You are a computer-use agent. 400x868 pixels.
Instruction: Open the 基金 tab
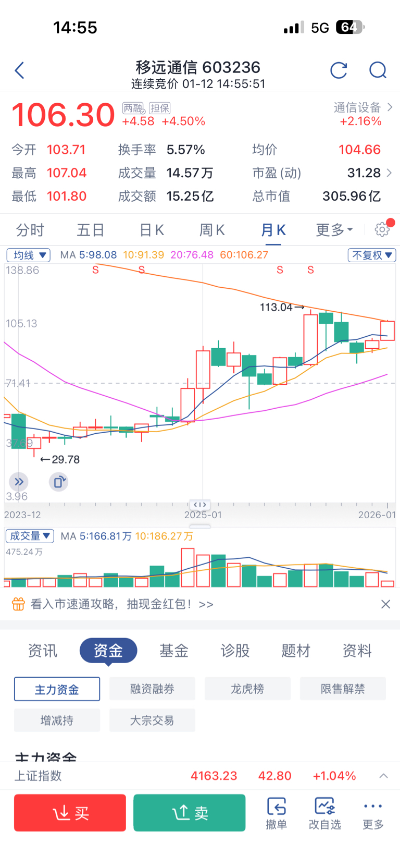(174, 651)
